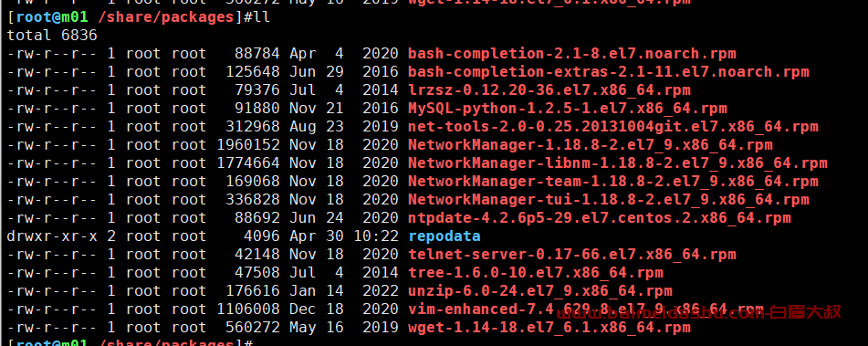Click the lrzsz-0.12.20-36.el7.x86_64.rpm filename
This screenshot has height=346, width=868.
click(549, 90)
